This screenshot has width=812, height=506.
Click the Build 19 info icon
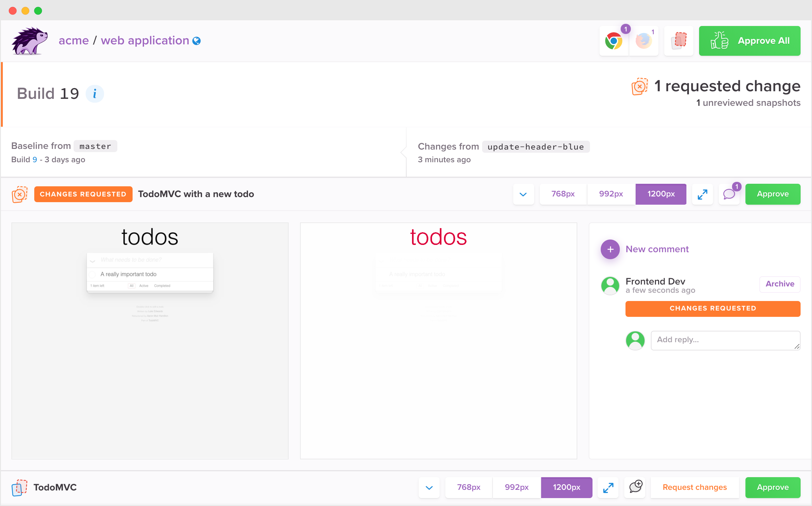click(x=95, y=93)
